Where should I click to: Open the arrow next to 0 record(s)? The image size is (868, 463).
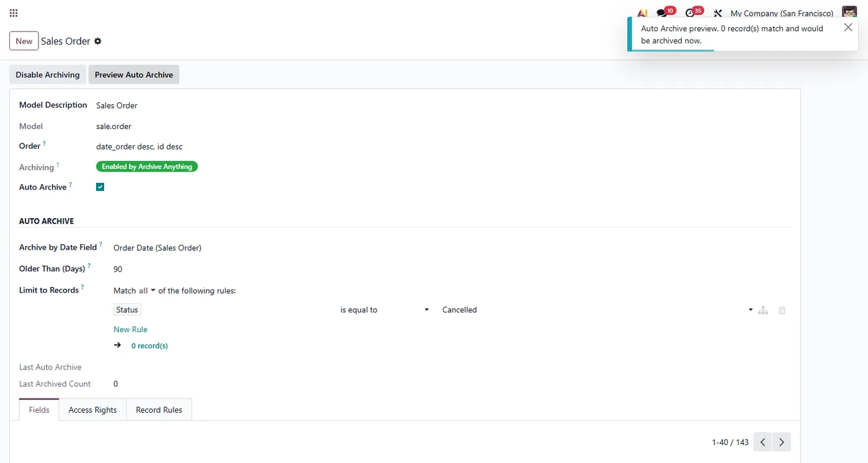point(118,345)
